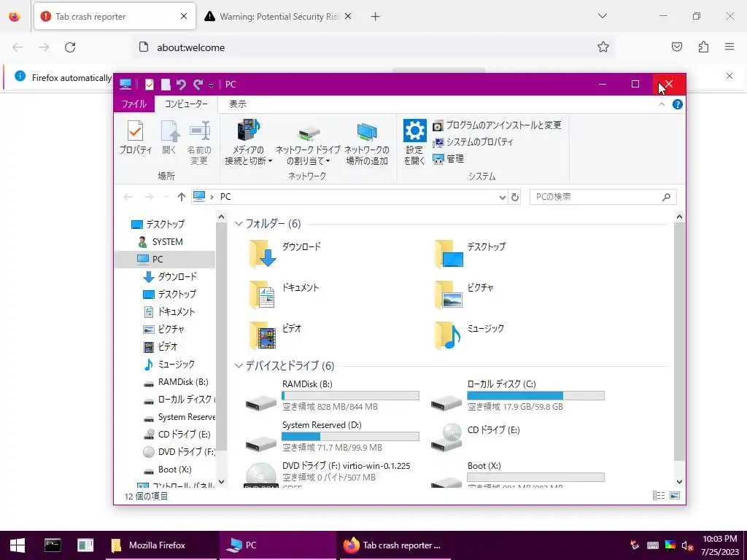Click redo icon in Explorer title bar

[x=198, y=85]
